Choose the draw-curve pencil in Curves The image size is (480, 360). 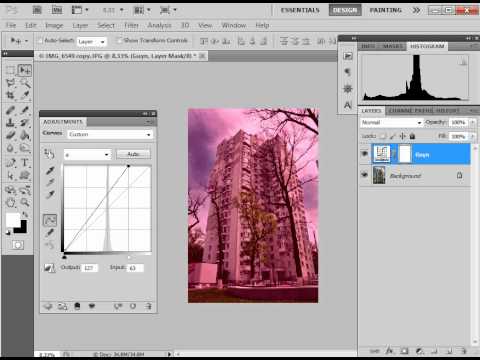pos(50,233)
